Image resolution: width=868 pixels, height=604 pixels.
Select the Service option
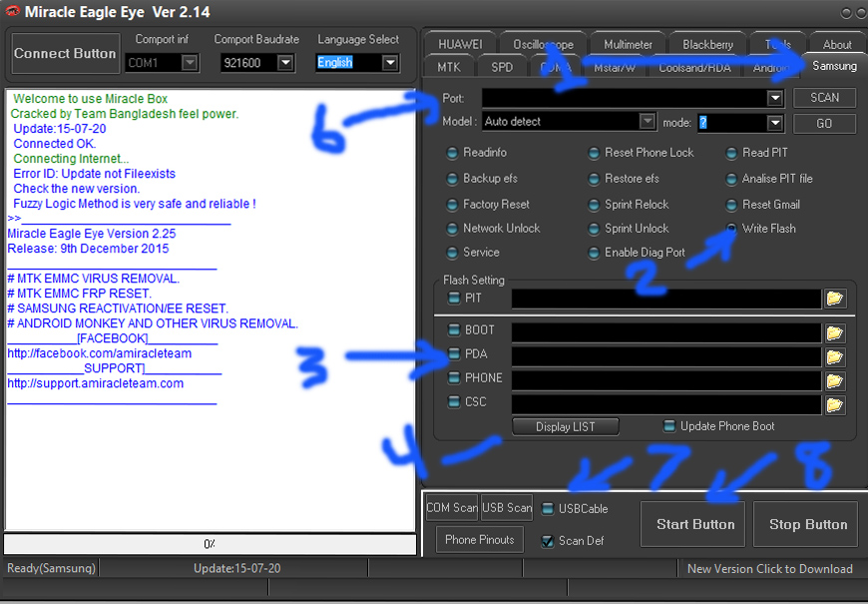(452, 253)
